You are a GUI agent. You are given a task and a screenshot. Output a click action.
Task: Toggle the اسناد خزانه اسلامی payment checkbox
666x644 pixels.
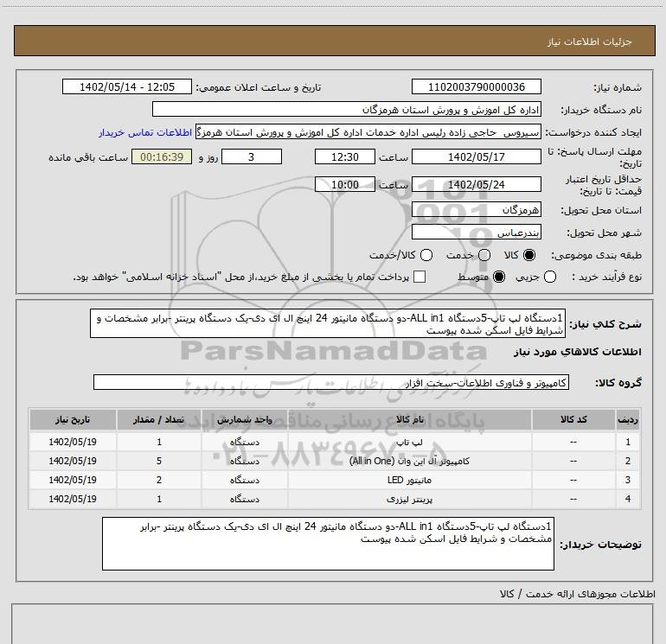tap(419, 277)
